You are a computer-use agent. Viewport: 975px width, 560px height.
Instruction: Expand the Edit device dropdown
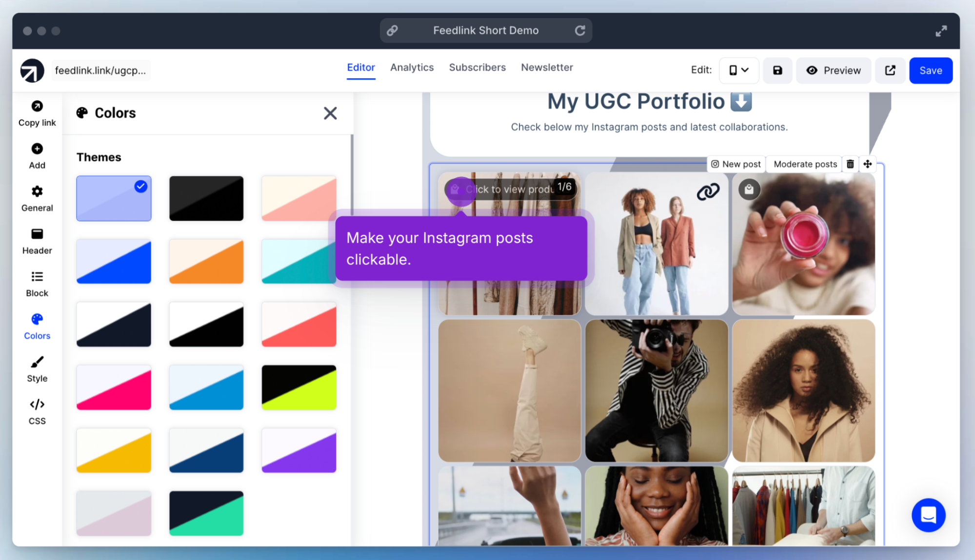738,71
